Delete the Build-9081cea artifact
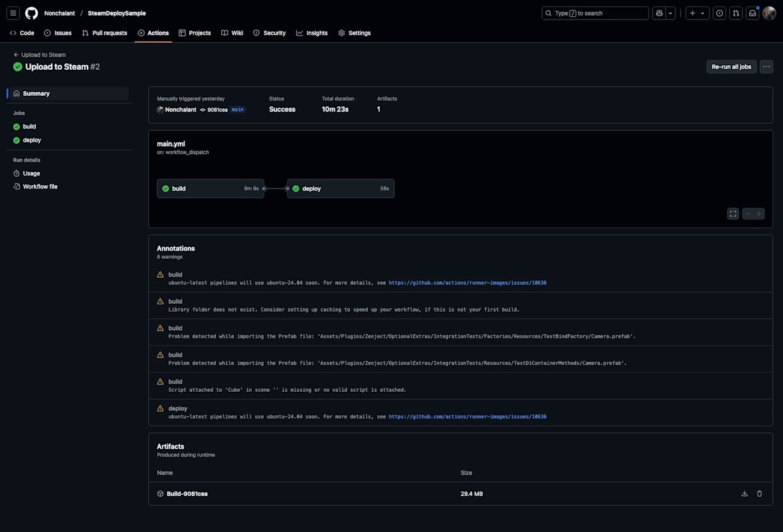The image size is (783, 532). point(760,494)
